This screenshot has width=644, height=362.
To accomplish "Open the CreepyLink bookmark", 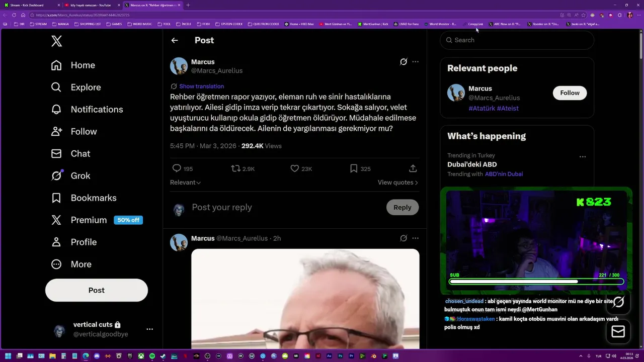I will pos(473,24).
